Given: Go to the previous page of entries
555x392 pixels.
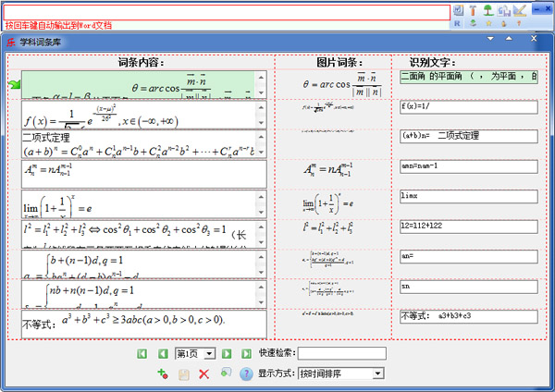Looking at the screenshot, I should click(163, 353).
